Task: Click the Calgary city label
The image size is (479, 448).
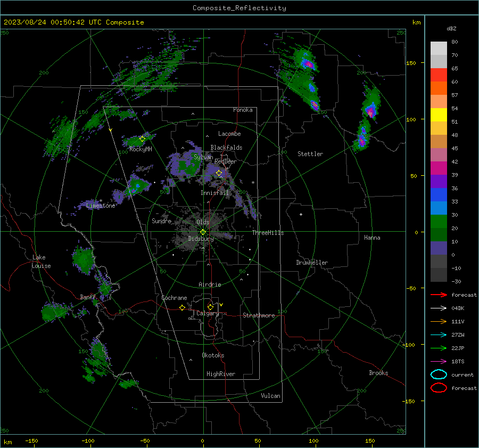Action: (208, 313)
